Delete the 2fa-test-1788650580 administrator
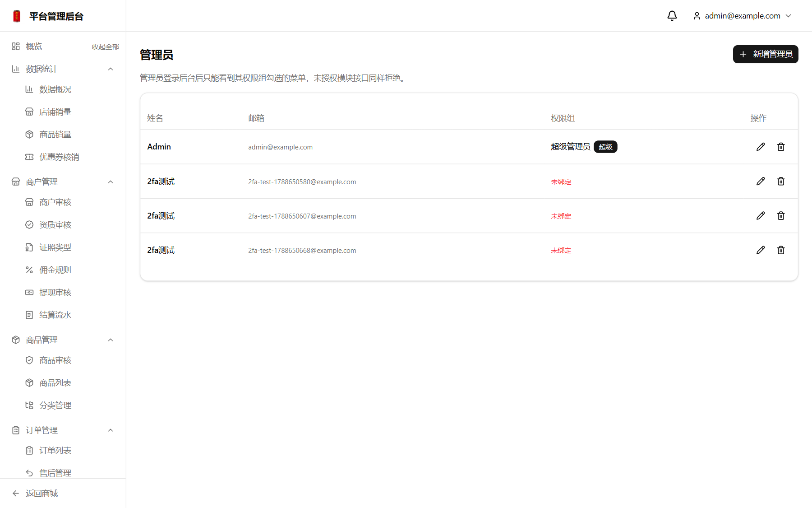Viewport: 812px width, 508px height. [x=781, y=181]
